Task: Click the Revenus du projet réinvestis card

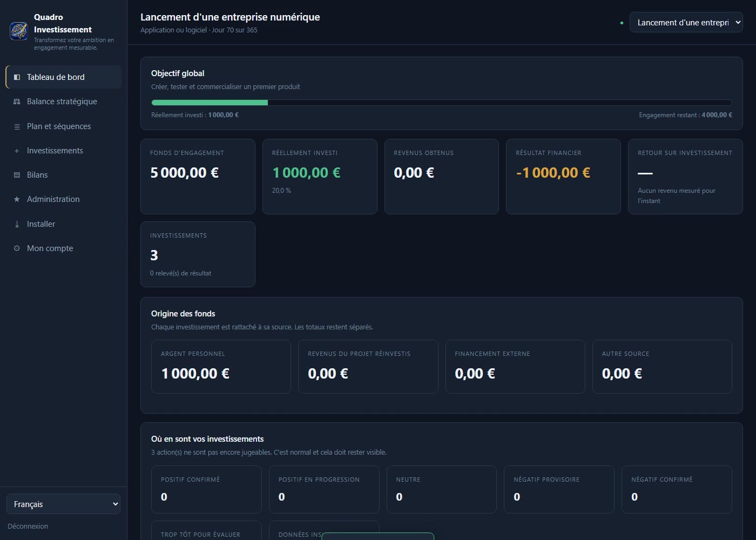Action: (x=368, y=367)
